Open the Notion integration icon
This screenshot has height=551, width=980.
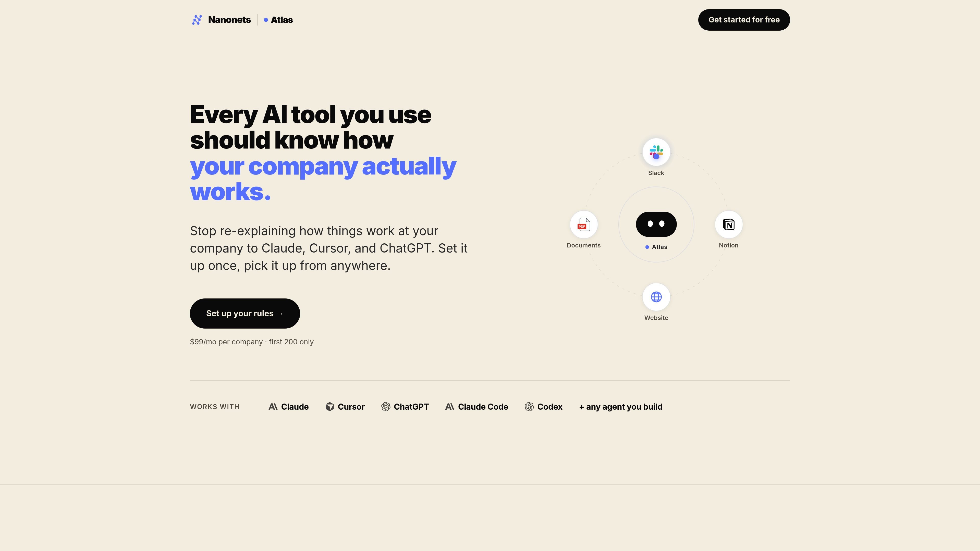coord(729,224)
